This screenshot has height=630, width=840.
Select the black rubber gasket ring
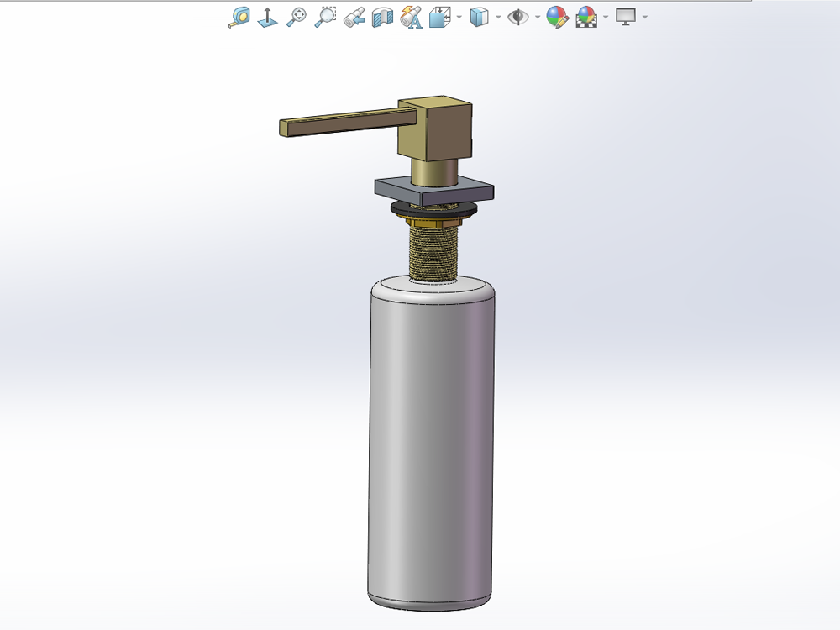(x=434, y=210)
